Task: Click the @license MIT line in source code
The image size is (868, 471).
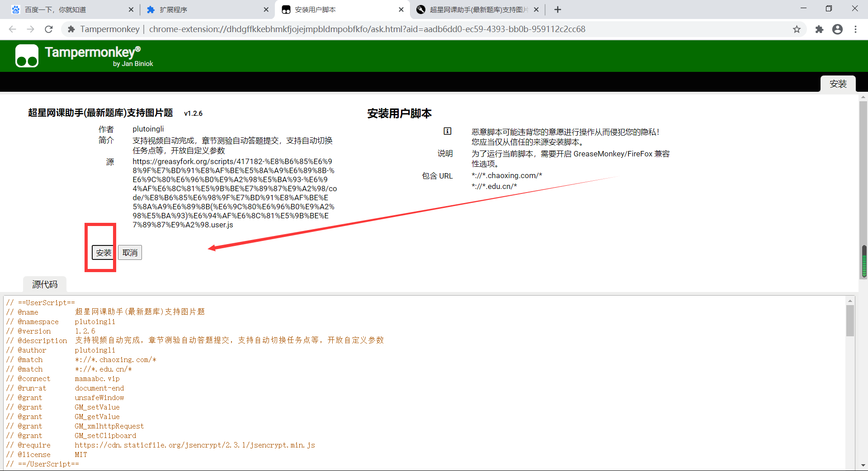Action: pos(47,455)
